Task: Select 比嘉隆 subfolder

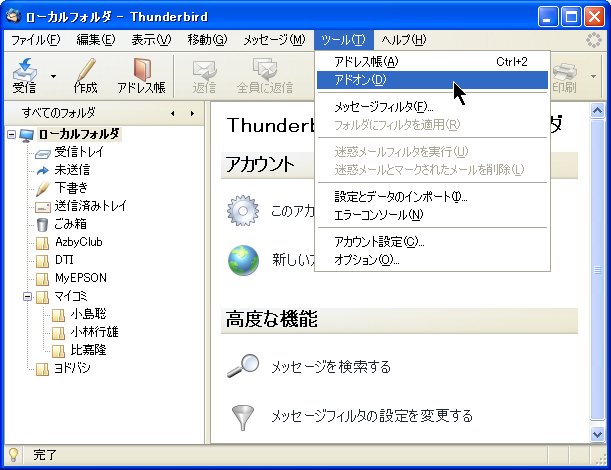Action: (88, 350)
